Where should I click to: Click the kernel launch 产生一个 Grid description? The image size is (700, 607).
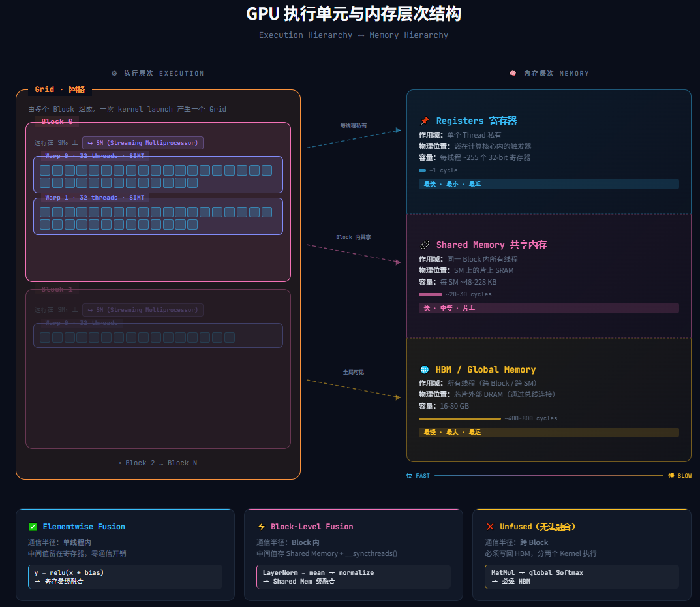[127, 109]
